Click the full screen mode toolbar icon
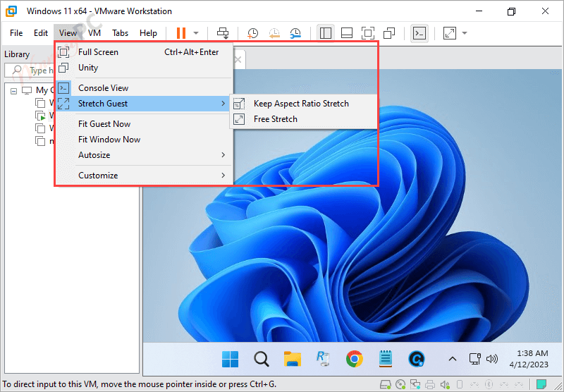The height and width of the screenshot is (392, 564). [x=367, y=33]
